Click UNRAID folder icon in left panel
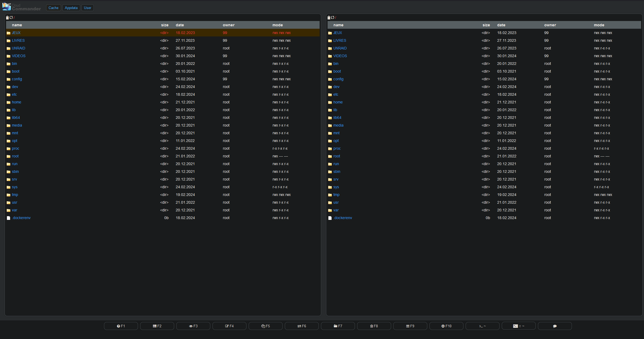The width and height of the screenshot is (644, 339). [9, 48]
